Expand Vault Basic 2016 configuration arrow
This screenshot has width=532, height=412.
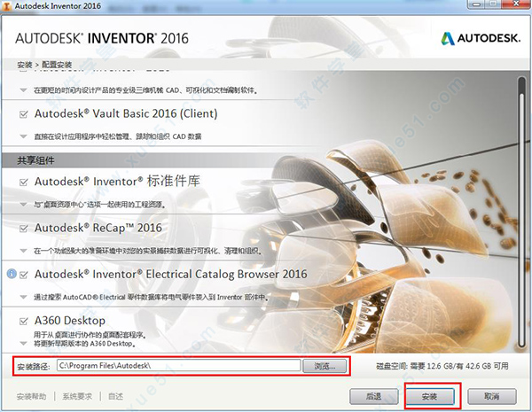tap(23, 136)
